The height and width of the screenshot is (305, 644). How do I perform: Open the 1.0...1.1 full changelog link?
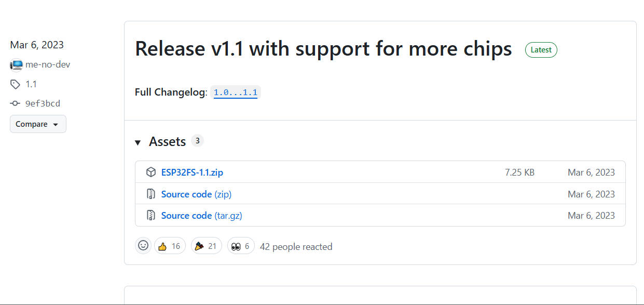(236, 92)
